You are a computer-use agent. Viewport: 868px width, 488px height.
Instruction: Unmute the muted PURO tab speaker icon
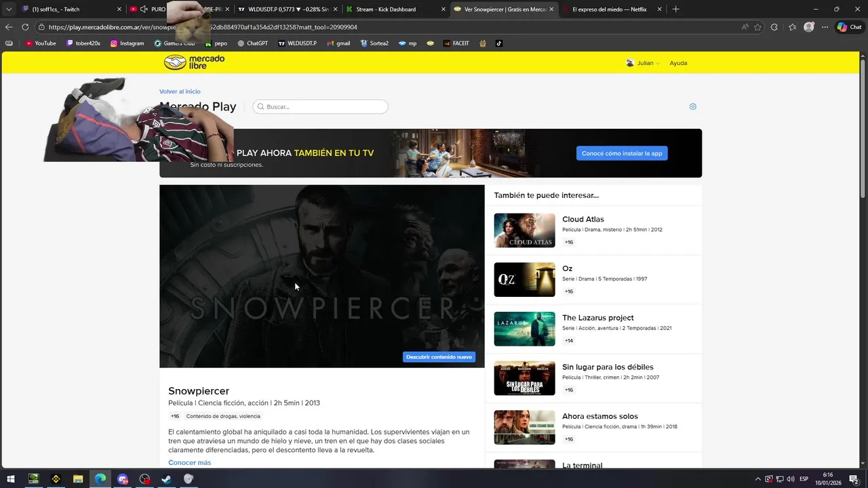(144, 9)
